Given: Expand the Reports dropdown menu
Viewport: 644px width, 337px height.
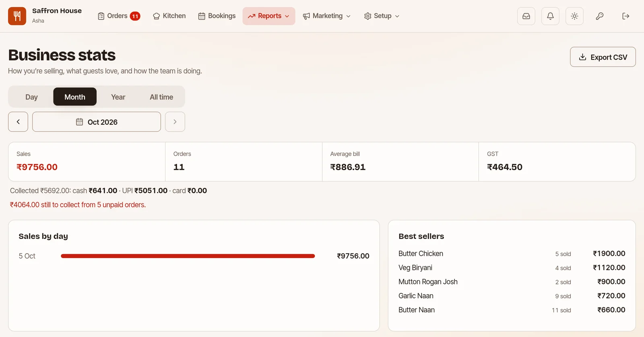Looking at the screenshot, I should pyautogui.click(x=269, y=16).
